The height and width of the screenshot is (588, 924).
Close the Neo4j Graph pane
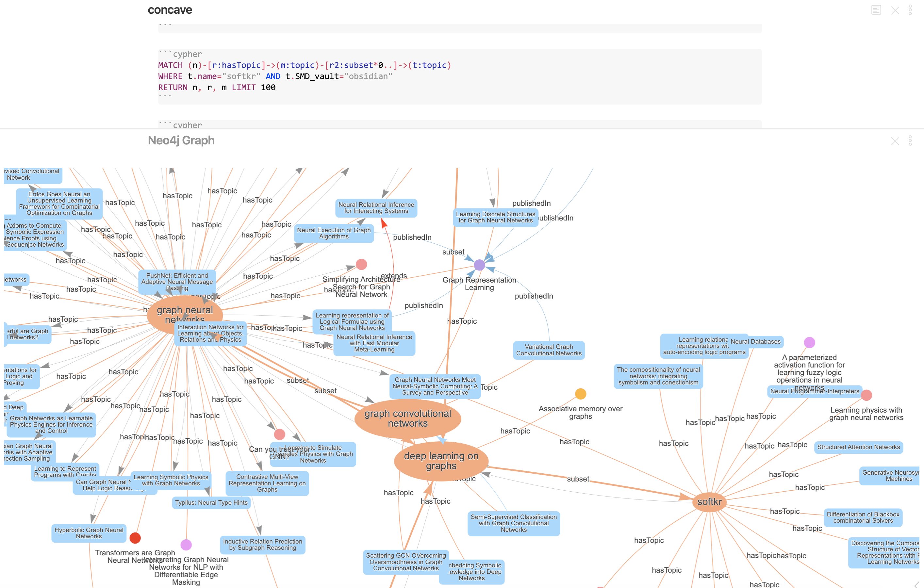click(x=895, y=141)
